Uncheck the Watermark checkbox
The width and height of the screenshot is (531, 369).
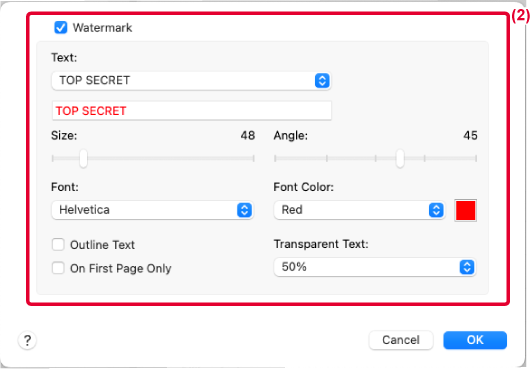61,27
